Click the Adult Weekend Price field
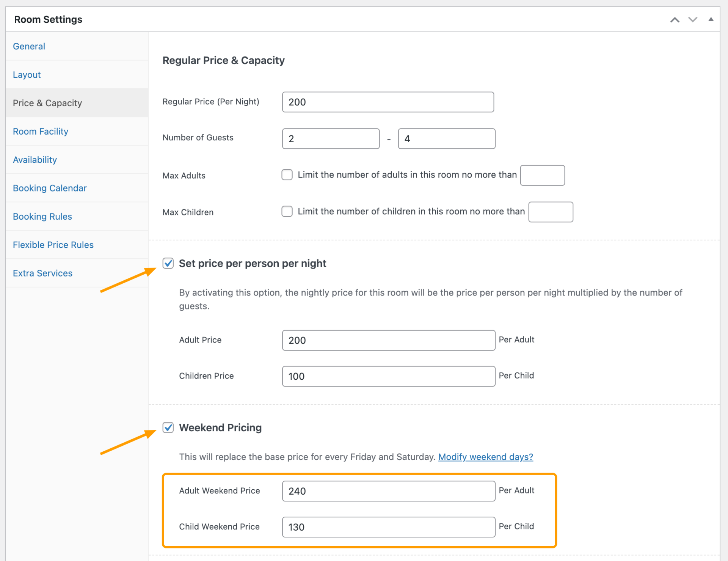The image size is (728, 561). [x=388, y=491]
